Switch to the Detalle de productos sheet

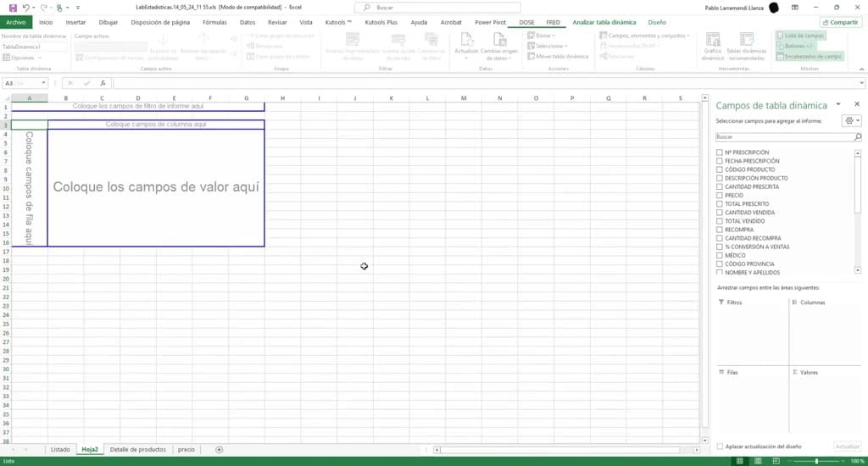[x=138, y=449]
